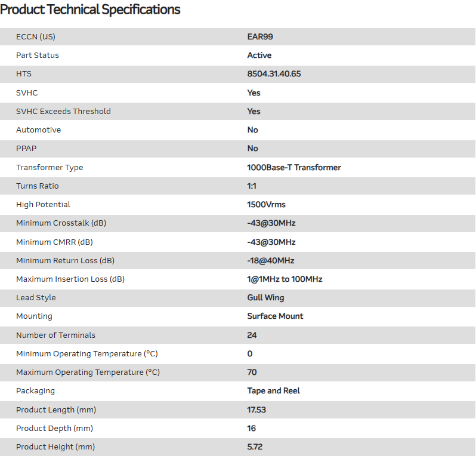
Task: Click the Product Technical Specifications heading
Action: point(91,10)
